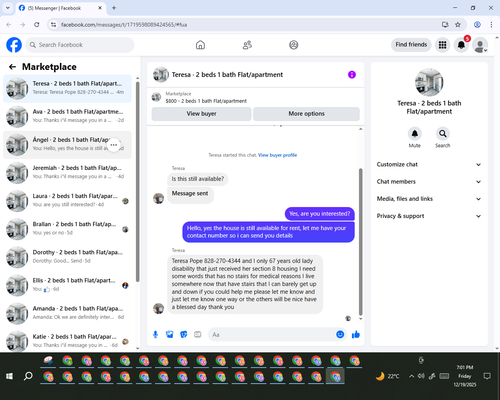Open the Home feed icon

[x=200, y=45]
